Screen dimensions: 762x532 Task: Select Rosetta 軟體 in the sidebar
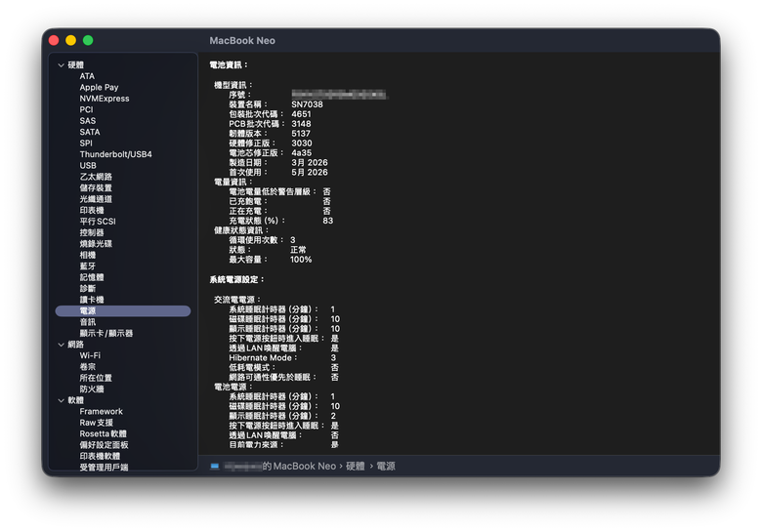(x=103, y=434)
